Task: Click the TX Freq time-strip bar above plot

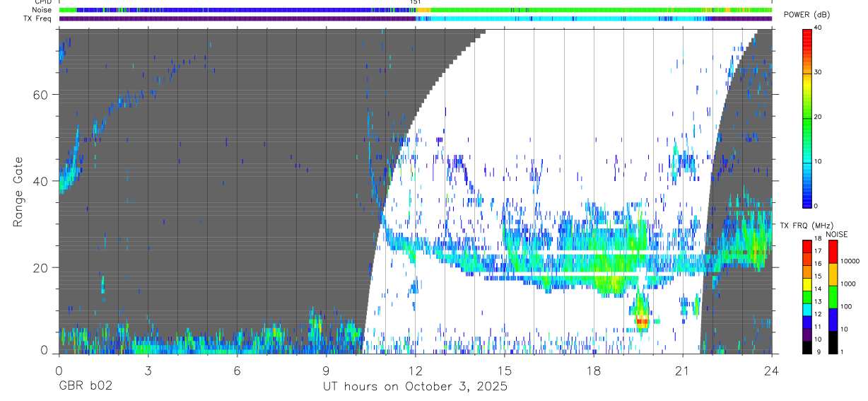Action: point(415,18)
